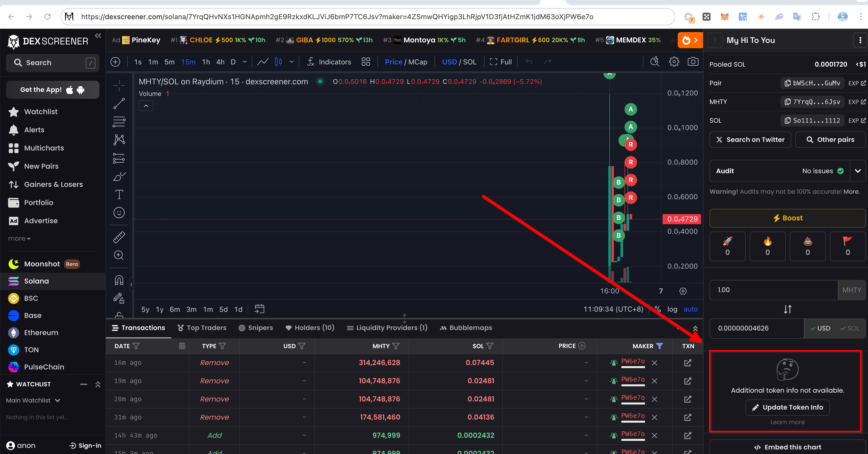The width and height of the screenshot is (868, 454).
Task: Click the ruler measure tool
Action: click(x=119, y=237)
